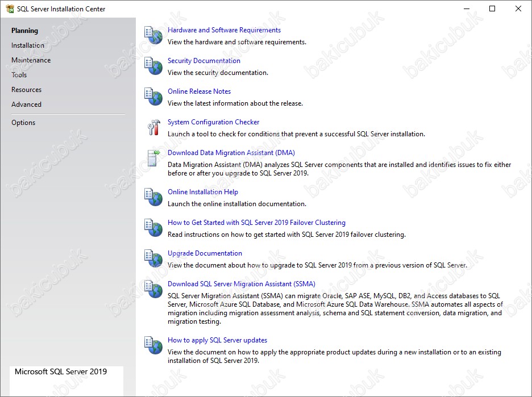Open the Security Documentation link
The height and width of the screenshot is (397, 532).
[204, 61]
